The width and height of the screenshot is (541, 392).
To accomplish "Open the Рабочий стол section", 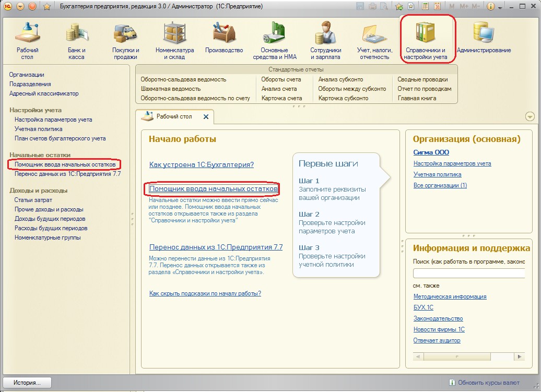I will click(x=27, y=41).
